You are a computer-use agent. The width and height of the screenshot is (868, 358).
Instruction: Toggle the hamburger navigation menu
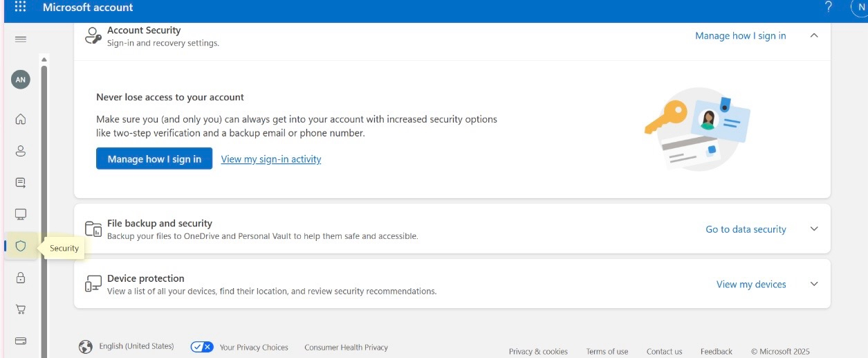tap(21, 39)
